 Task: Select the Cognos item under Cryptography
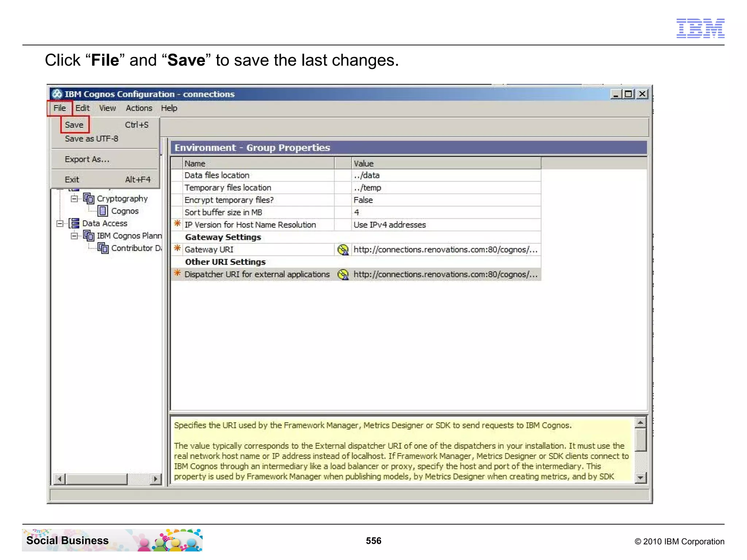pyautogui.click(x=125, y=211)
